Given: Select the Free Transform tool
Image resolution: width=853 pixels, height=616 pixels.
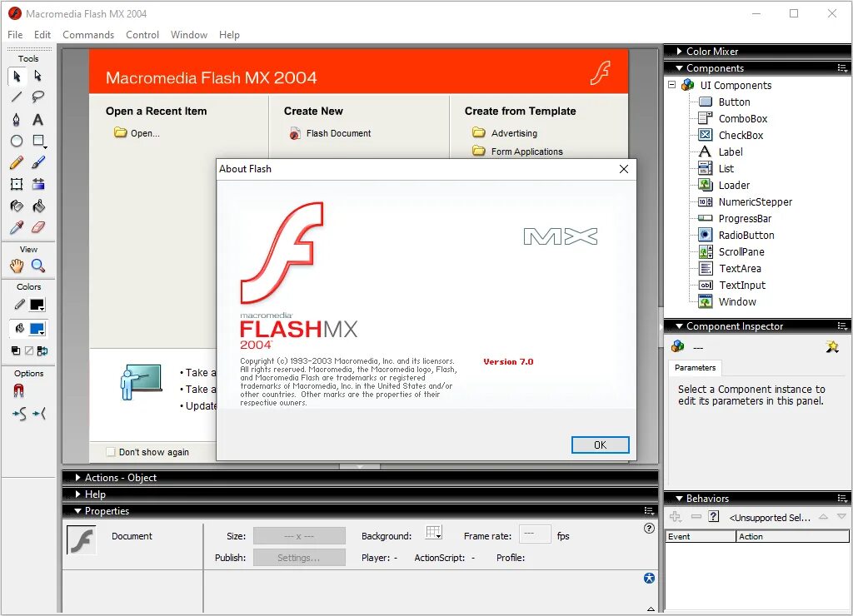Looking at the screenshot, I should tap(17, 184).
